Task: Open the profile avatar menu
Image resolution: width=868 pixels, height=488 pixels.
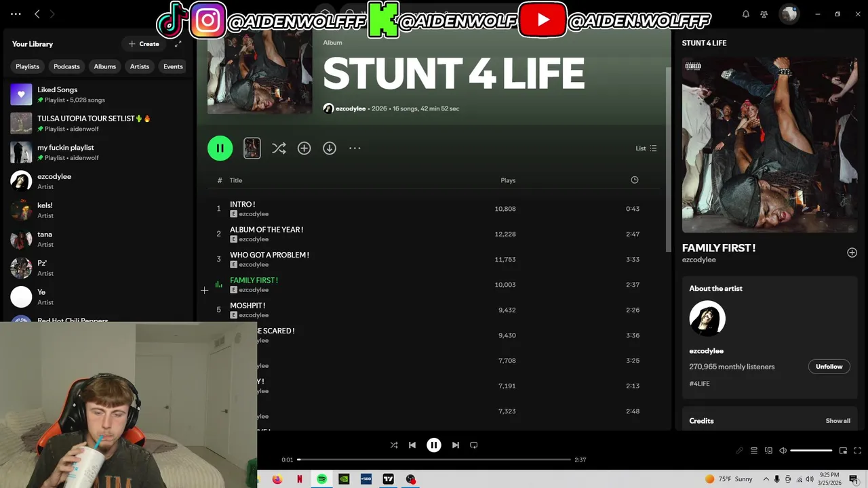Action: coord(789,14)
